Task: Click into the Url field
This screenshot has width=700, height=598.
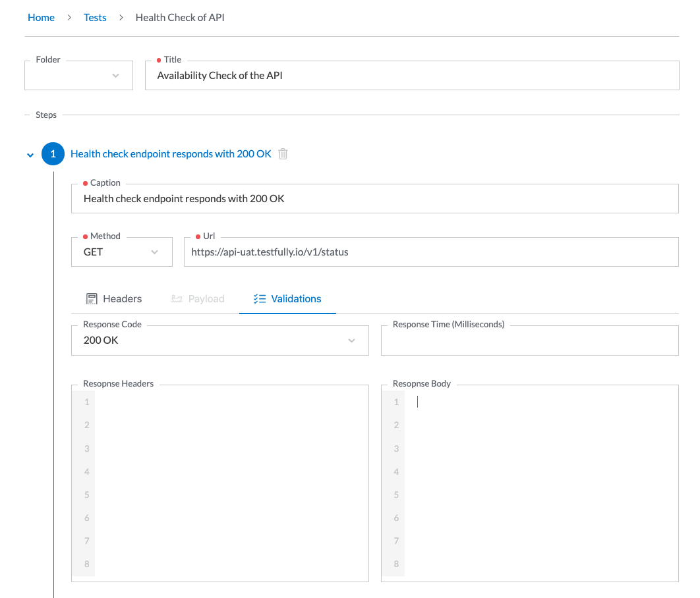Action: tap(431, 252)
